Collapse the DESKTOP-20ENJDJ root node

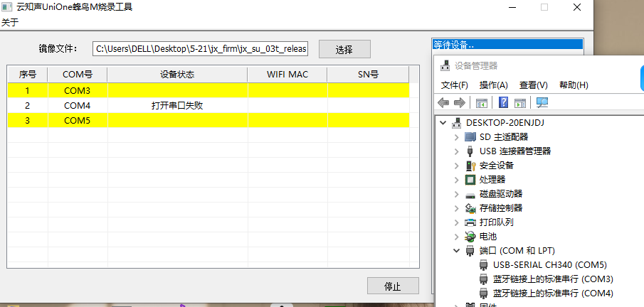(443, 123)
